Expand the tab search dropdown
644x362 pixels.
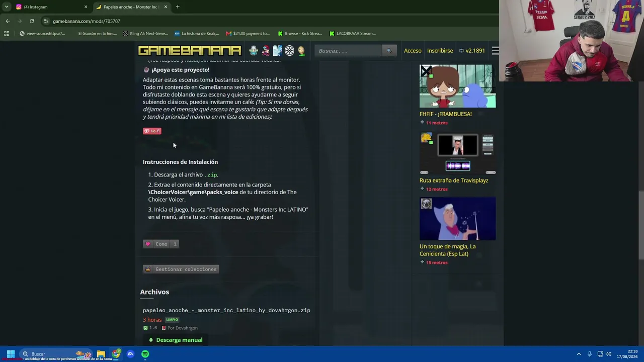click(6, 7)
